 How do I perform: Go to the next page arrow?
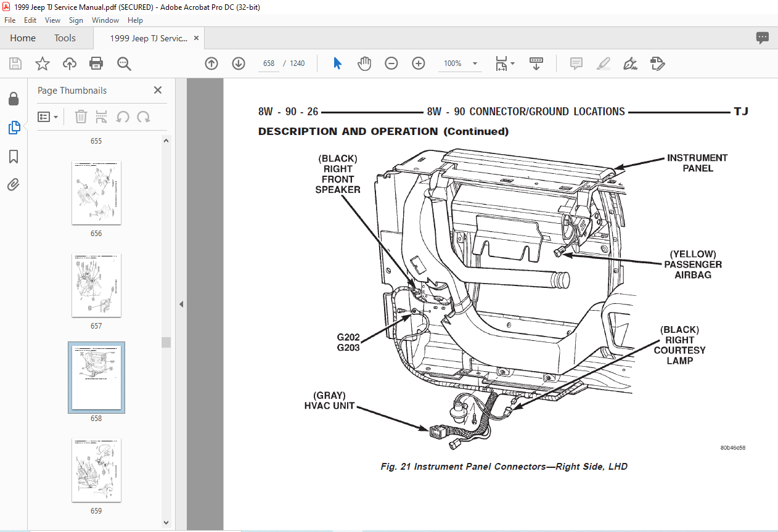239,63
